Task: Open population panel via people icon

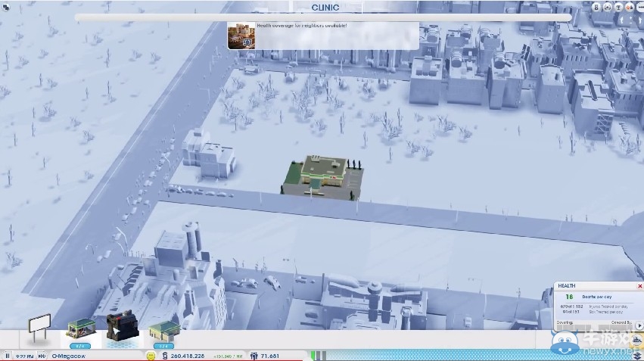Action: coord(254,356)
